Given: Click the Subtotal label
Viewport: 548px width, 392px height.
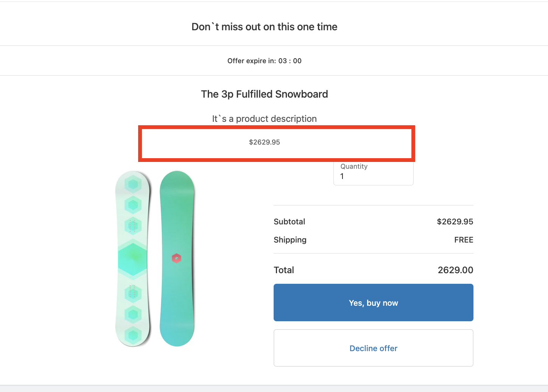Looking at the screenshot, I should (x=290, y=222).
